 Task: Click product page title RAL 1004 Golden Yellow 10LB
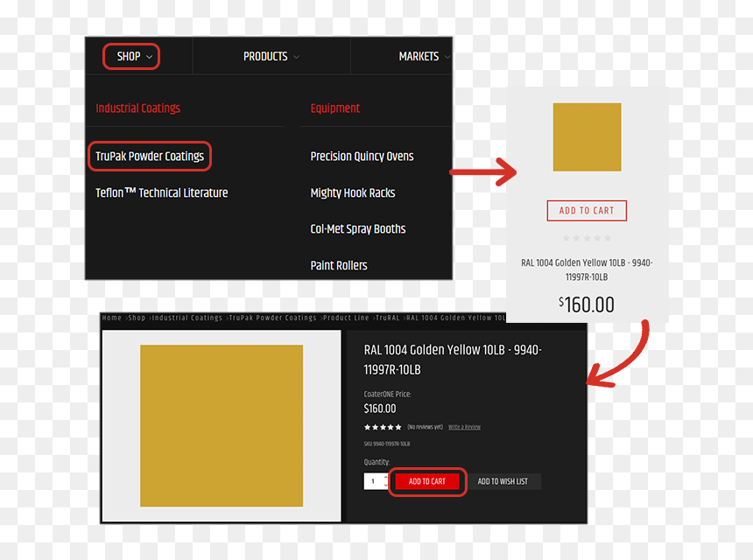click(453, 360)
